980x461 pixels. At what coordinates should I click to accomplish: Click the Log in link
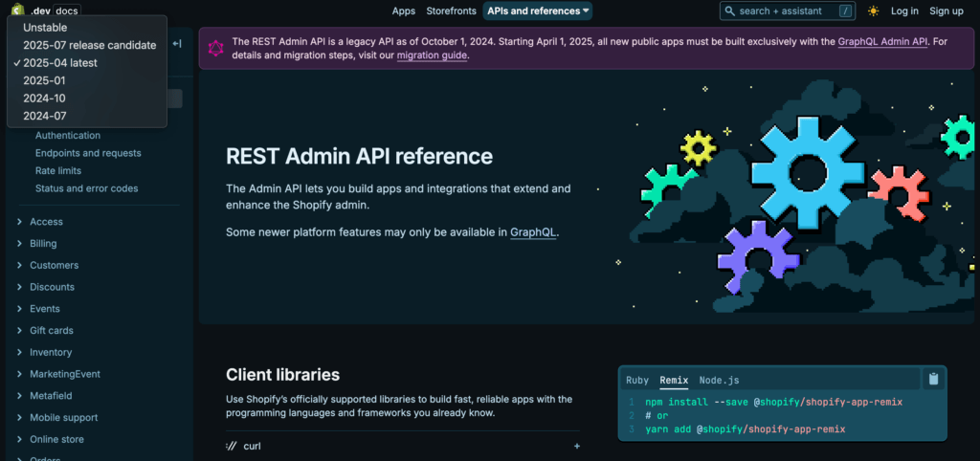point(904,11)
